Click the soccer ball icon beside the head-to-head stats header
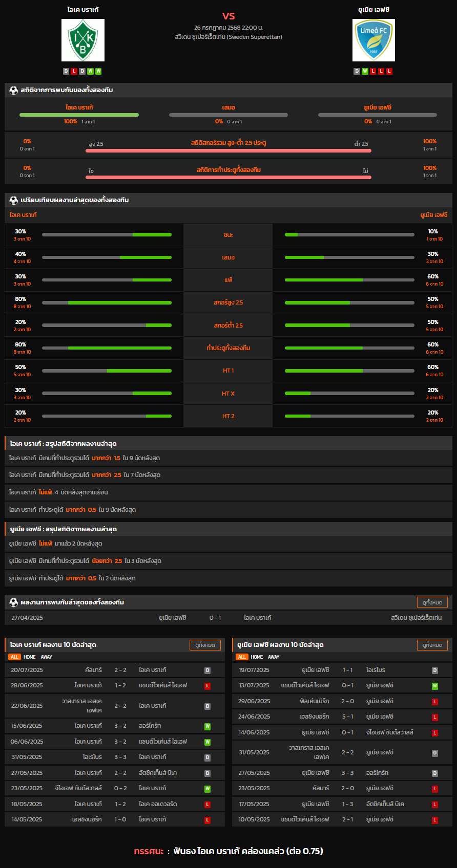 pyautogui.click(x=14, y=90)
